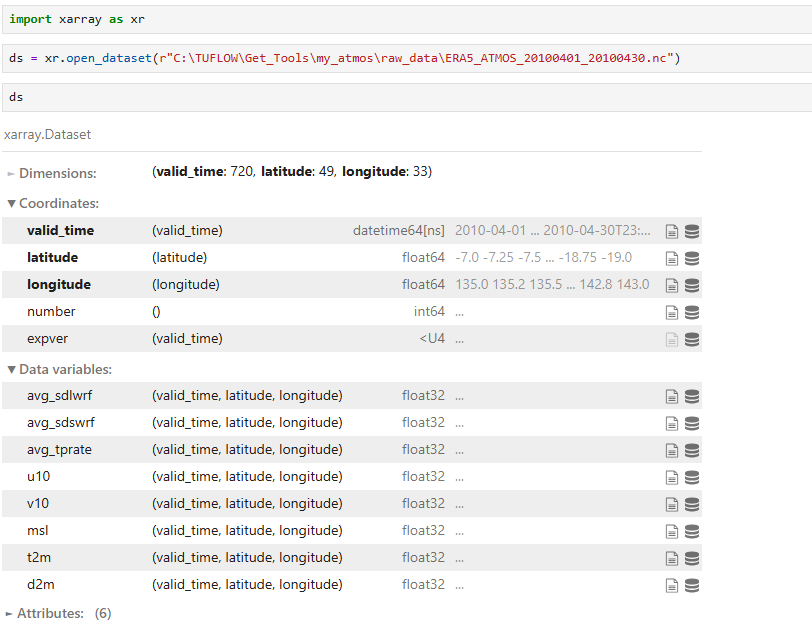The height and width of the screenshot is (639, 812).
Task: Show data repr for avg_sdlwrf variable
Action: point(691,396)
